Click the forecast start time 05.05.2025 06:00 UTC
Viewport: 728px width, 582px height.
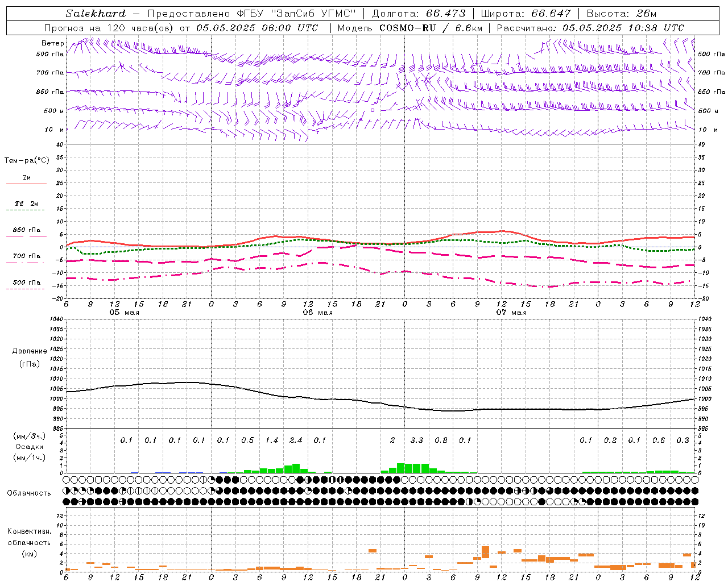257,28
